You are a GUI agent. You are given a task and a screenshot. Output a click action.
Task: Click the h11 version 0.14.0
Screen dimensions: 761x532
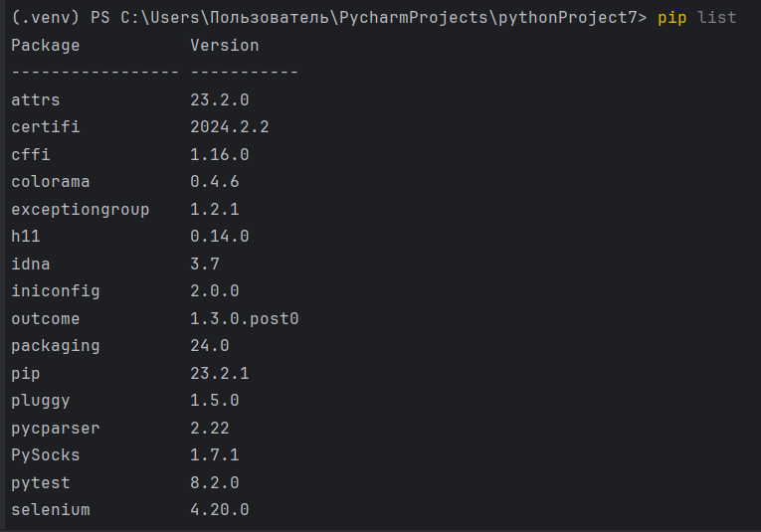click(220, 237)
